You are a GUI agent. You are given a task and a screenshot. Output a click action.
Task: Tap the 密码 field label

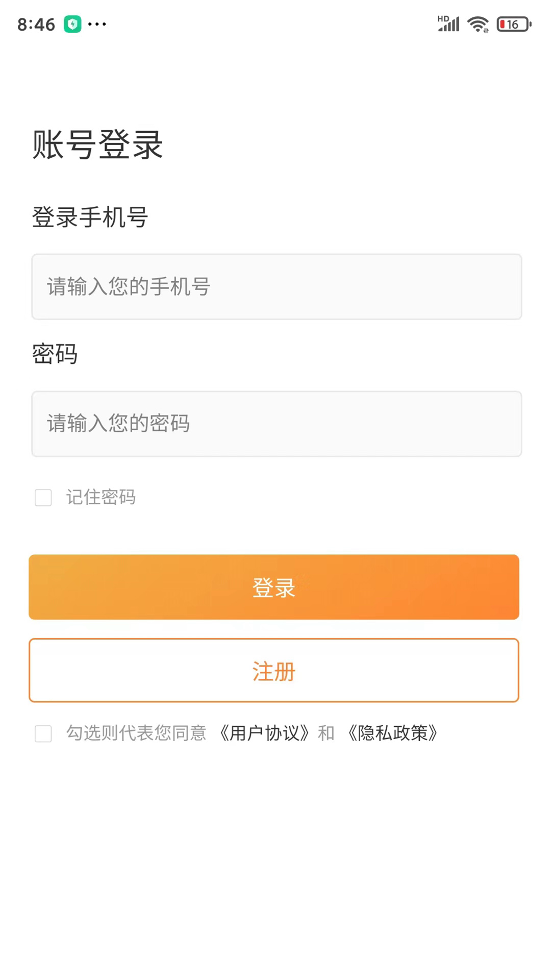[x=55, y=354]
